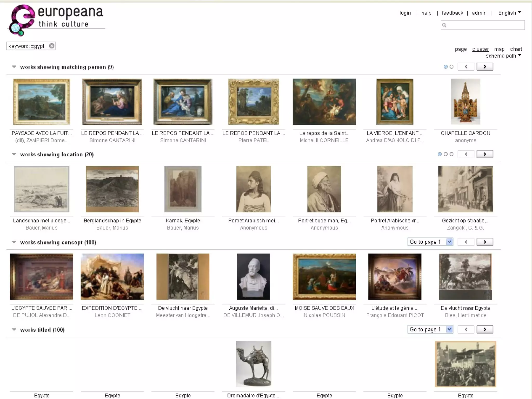The width and height of the screenshot is (532, 399).
Task: Open Go to page dropdown for concept
Action: [430, 242]
